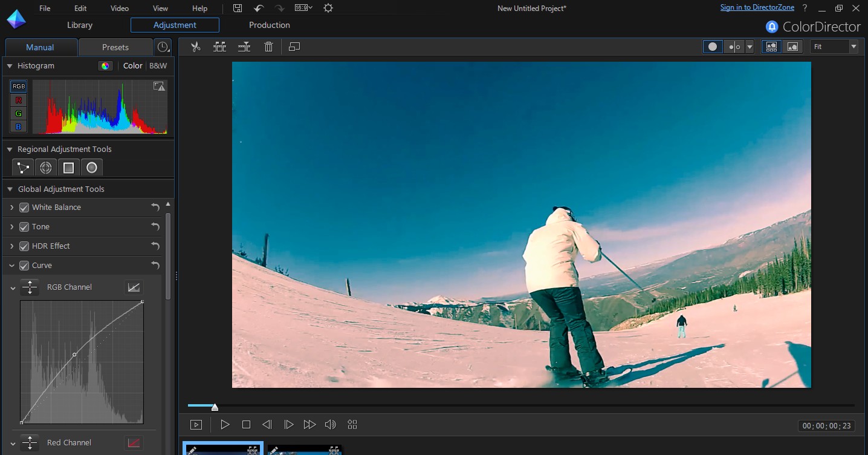
Task: Uncheck the White Balance checkbox
Action: tap(24, 208)
